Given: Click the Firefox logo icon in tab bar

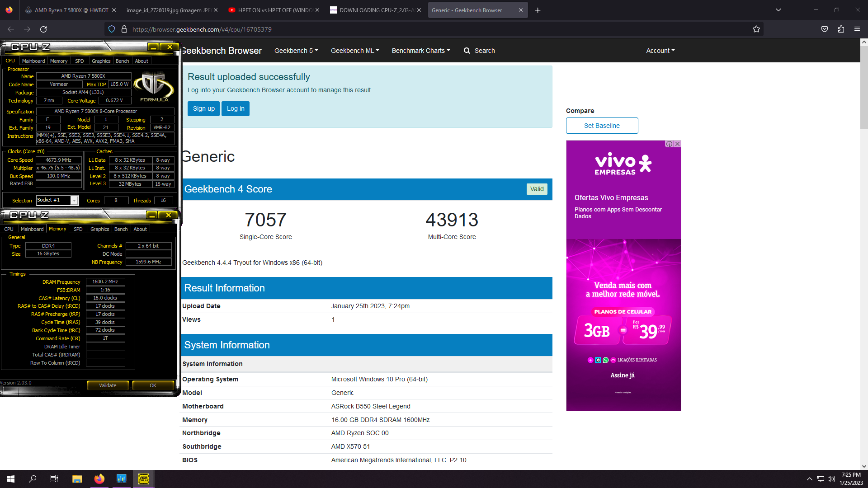Looking at the screenshot, I should coord(9,10).
